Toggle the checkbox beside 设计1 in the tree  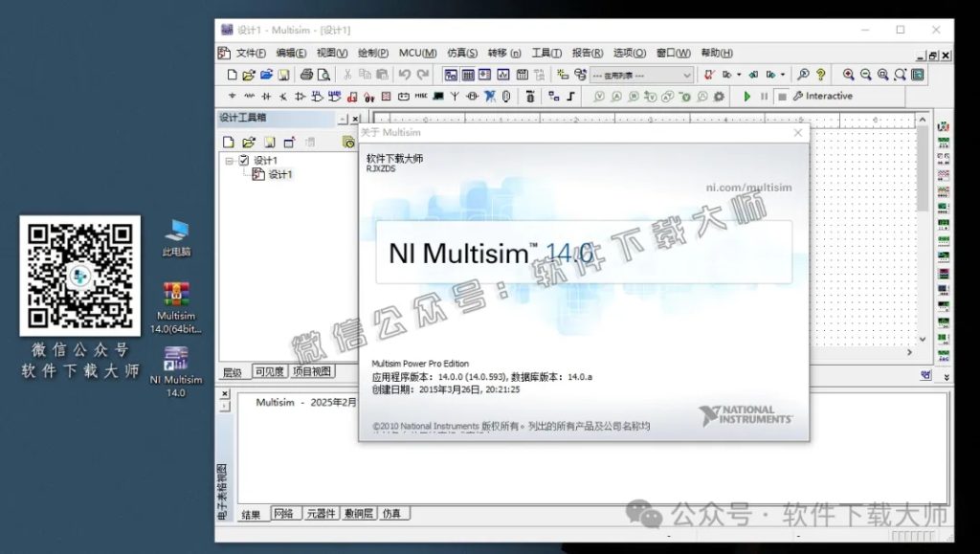point(243,159)
